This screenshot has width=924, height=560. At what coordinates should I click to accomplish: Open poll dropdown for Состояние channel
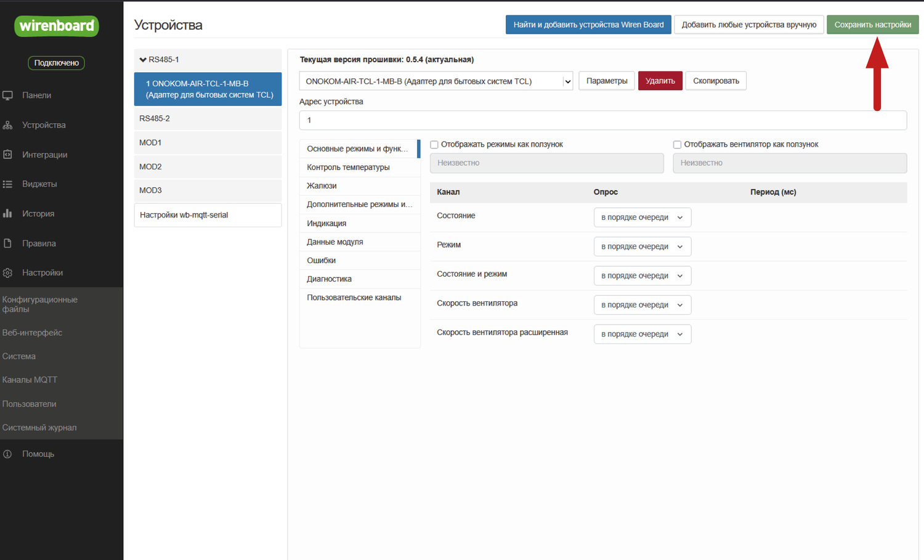pyautogui.click(x=642, y=217)
